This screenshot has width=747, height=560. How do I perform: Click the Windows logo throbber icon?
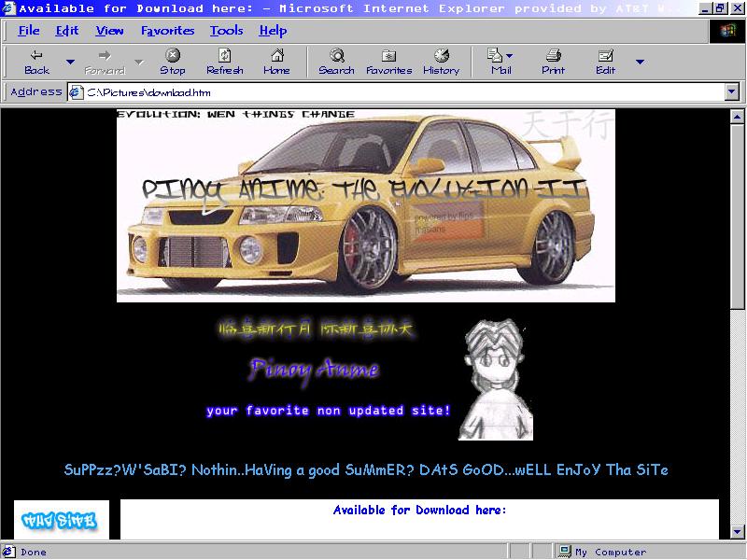(727, 31)
